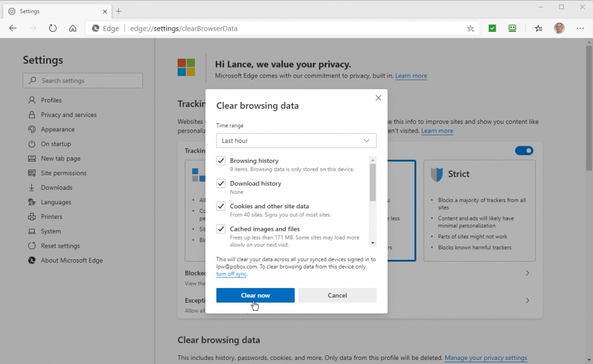Expand the Exceptions section chevron
This screenshot has height=364, width=593.
tap(527, 300)
